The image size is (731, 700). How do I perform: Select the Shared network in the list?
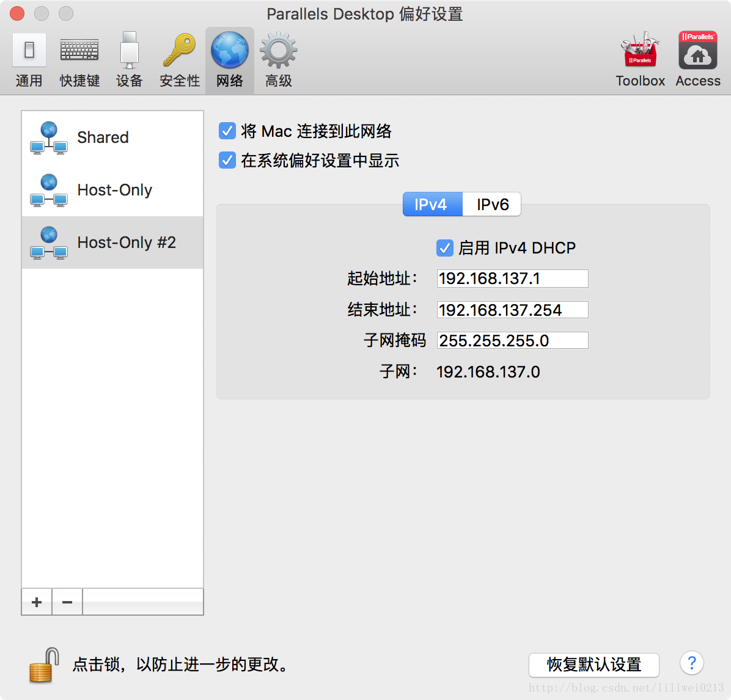112,137
